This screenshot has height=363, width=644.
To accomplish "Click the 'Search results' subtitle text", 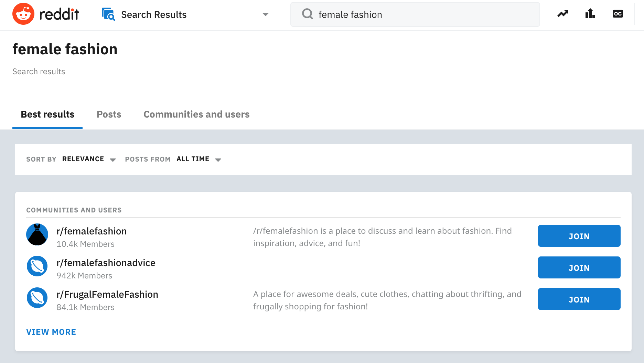I will (x=39, y=71).
